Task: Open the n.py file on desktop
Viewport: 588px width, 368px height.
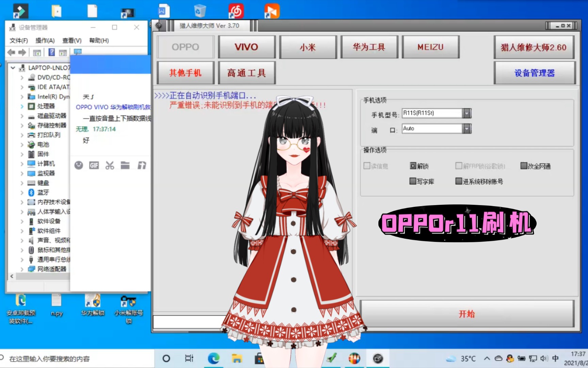Action: 56,305
